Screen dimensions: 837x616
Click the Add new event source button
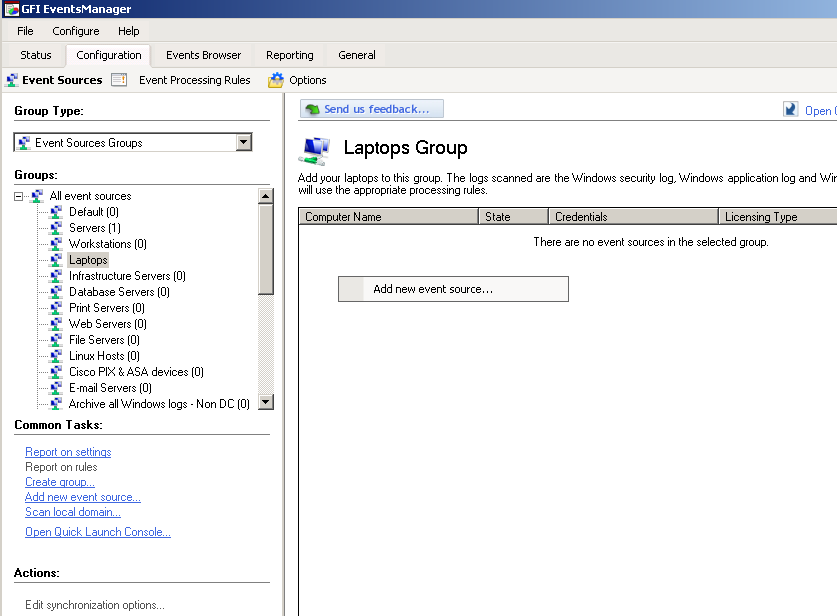point(453,289)
